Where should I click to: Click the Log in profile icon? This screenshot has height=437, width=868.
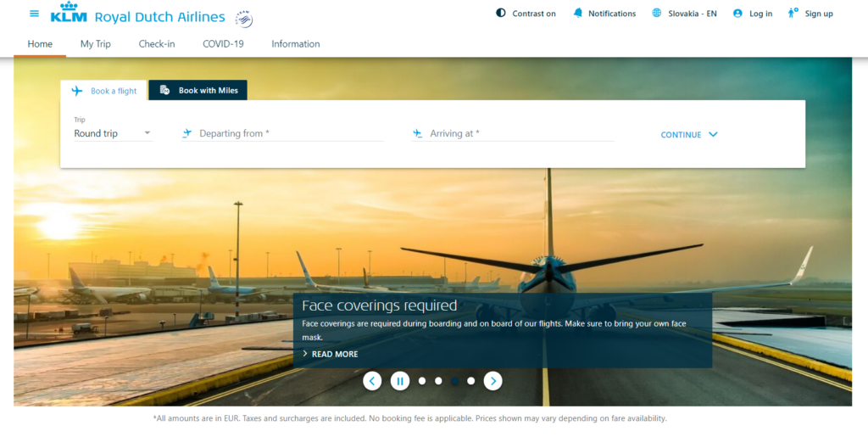point(737,14)
